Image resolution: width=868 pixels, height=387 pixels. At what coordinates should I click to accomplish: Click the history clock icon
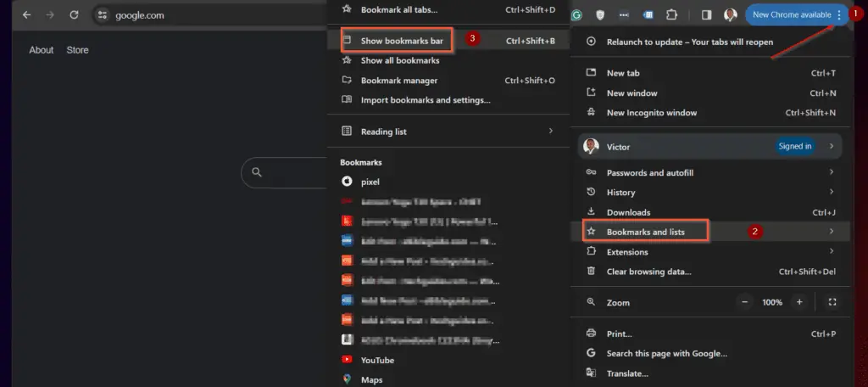pos(591,192)
